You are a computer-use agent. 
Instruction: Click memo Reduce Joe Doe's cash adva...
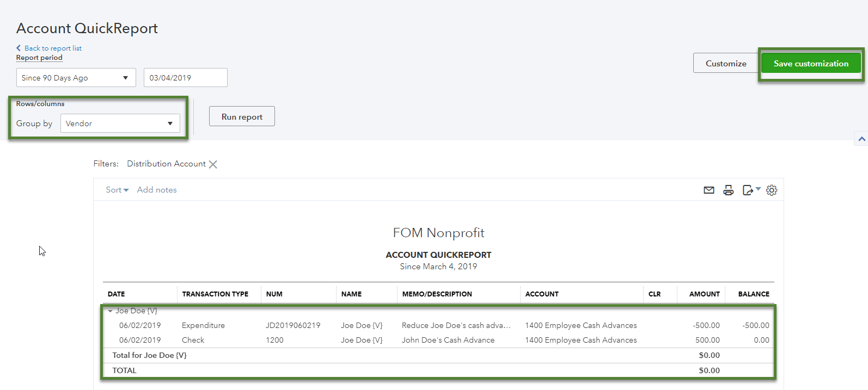pyautogui.click(x=456, y=325)
